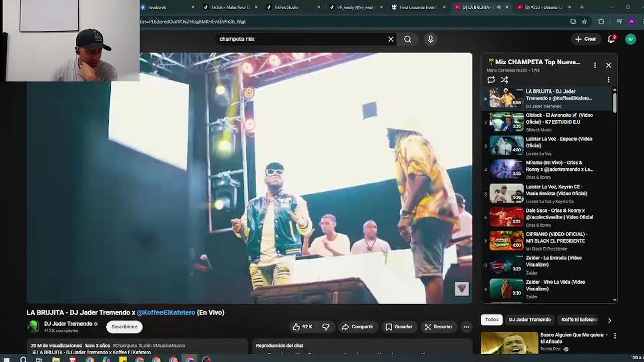Play Mirame (En Vivo) - Criss & Ronny
The width and height of the screenshot is (644, 362).
547,169
